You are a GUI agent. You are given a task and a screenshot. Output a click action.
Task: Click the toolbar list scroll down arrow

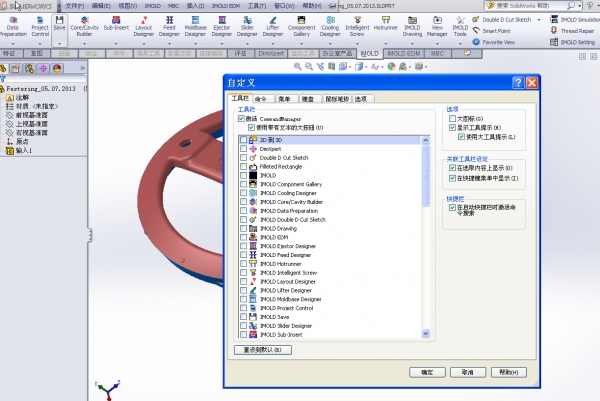(x=426, y=334)
